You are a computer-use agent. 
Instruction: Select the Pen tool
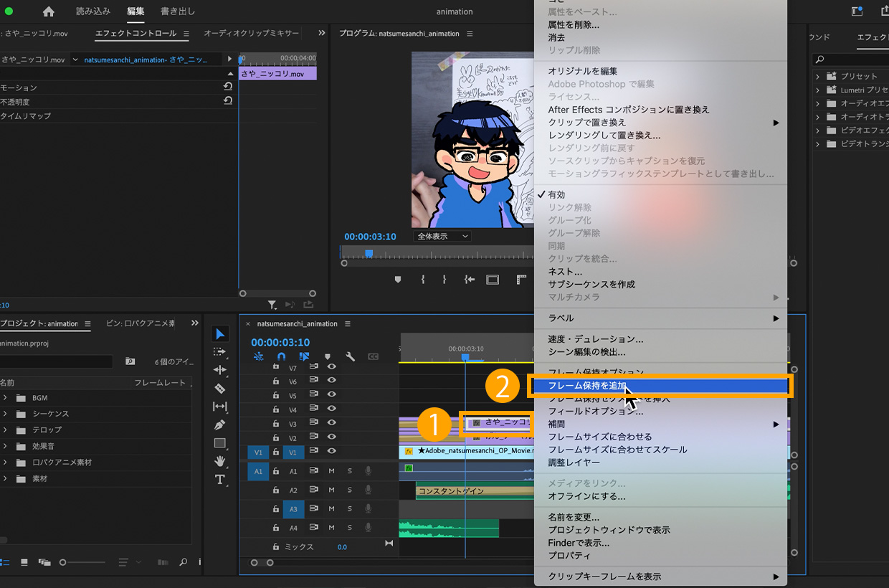pyautogui.click(x=220, y=425)
